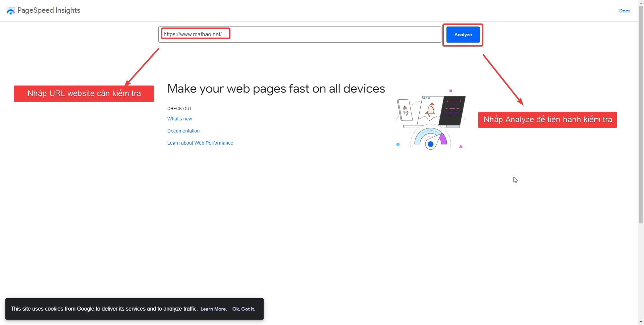
Task: Click the cookie notice message text
Action: coord(104,309)
